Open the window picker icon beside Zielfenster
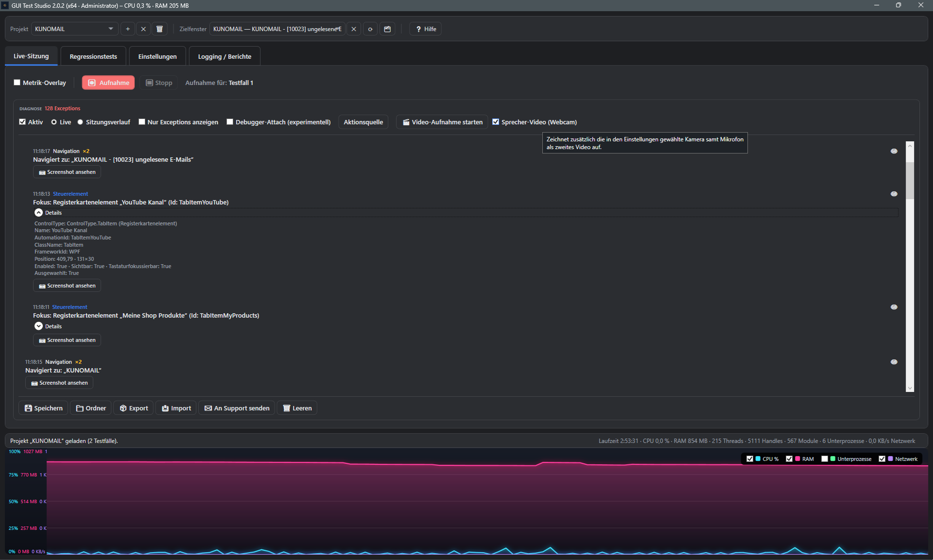This screenshot has height=560, width=933. pos(387,29)
